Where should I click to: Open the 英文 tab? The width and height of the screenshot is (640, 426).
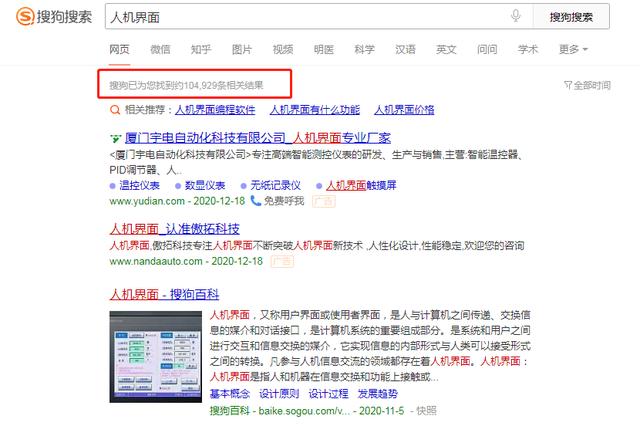tap(446, 49)
